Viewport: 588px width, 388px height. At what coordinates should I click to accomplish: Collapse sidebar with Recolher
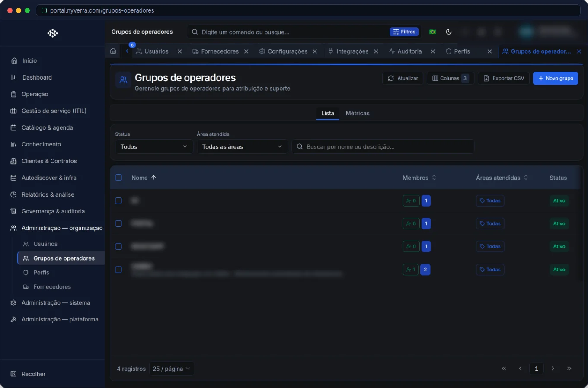coord(28,374)
